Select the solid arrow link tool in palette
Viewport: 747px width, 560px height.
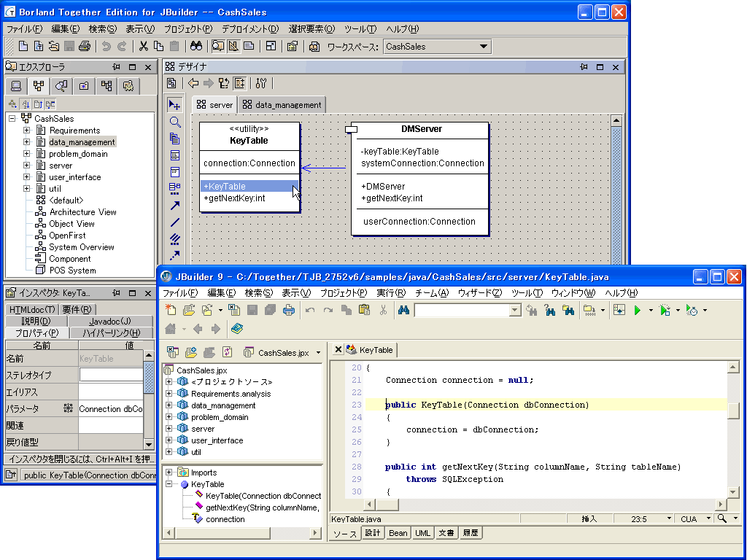click(175, 205)
